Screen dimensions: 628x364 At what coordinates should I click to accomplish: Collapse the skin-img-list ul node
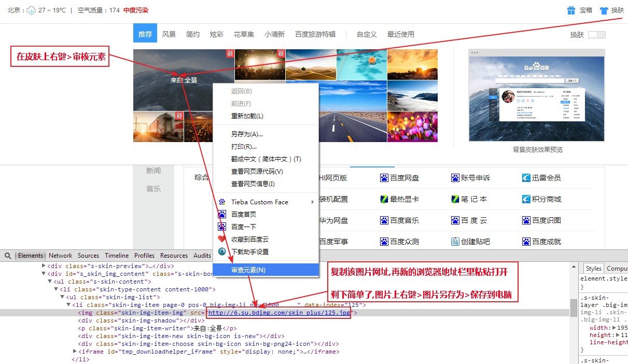[x=63, y=298]
